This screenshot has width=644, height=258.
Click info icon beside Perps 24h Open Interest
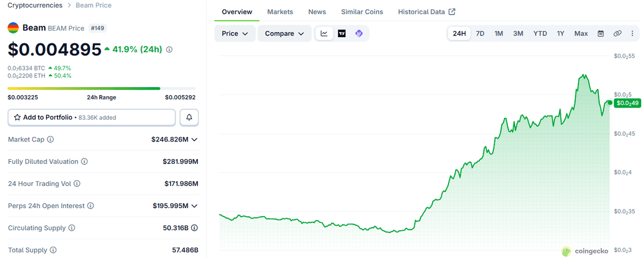click(x=91, y=206)
